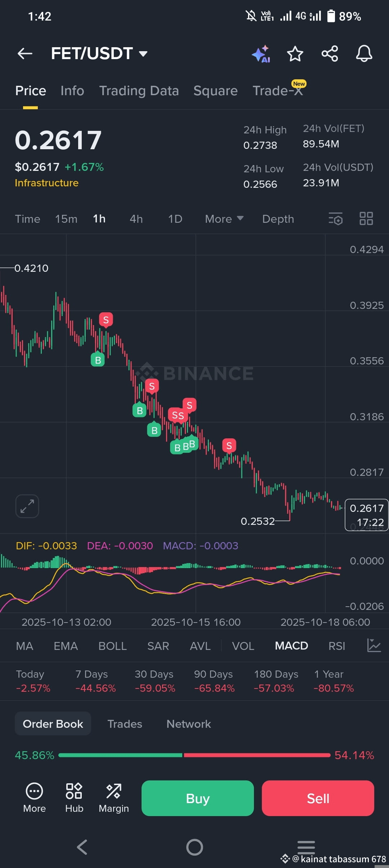
Task: Tap the 0.2532 low price label
Action: click(x=258, y=521)
